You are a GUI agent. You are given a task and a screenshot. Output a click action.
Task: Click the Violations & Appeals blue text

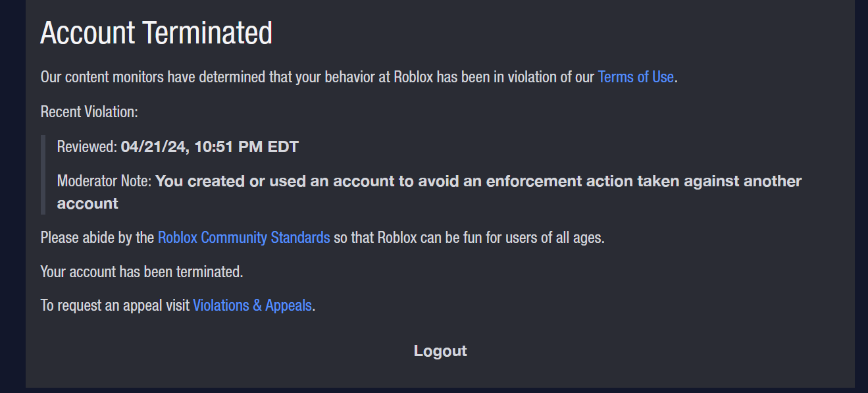[253, 305]
